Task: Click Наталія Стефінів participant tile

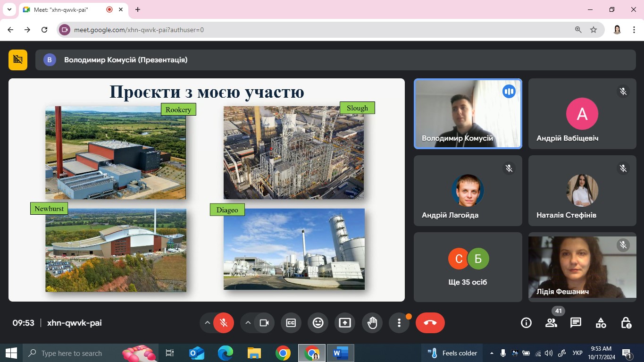Action: point(582,191)
